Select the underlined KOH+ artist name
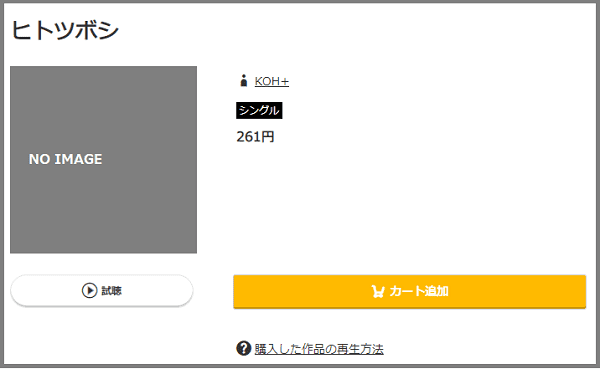The image size is (600, 369). pos(272,81)
